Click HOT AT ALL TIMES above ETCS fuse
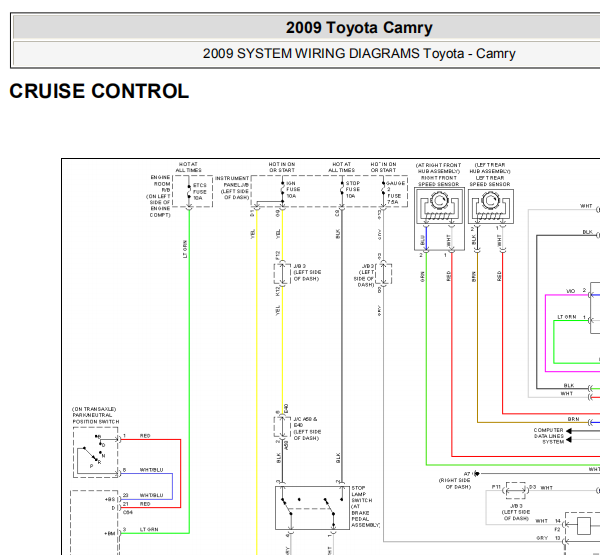600x555 pixels. coord(188,167)
